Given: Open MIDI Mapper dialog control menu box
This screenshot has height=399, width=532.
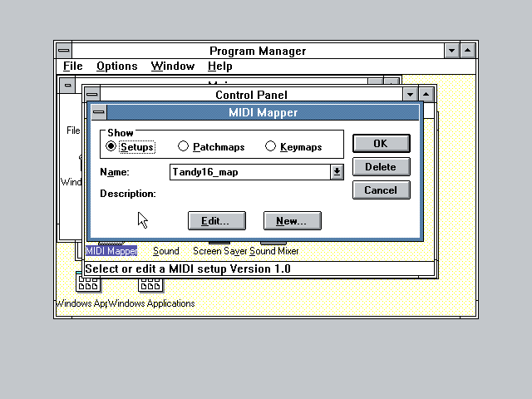Looking at the screenshot, I should (x=99, y=112).
